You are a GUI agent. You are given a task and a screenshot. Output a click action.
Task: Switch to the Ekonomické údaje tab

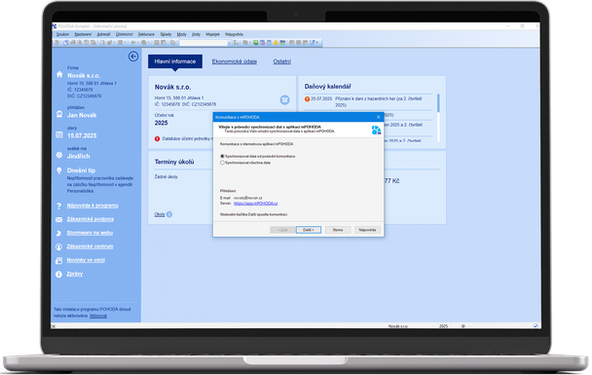click(x=234, y=61)
